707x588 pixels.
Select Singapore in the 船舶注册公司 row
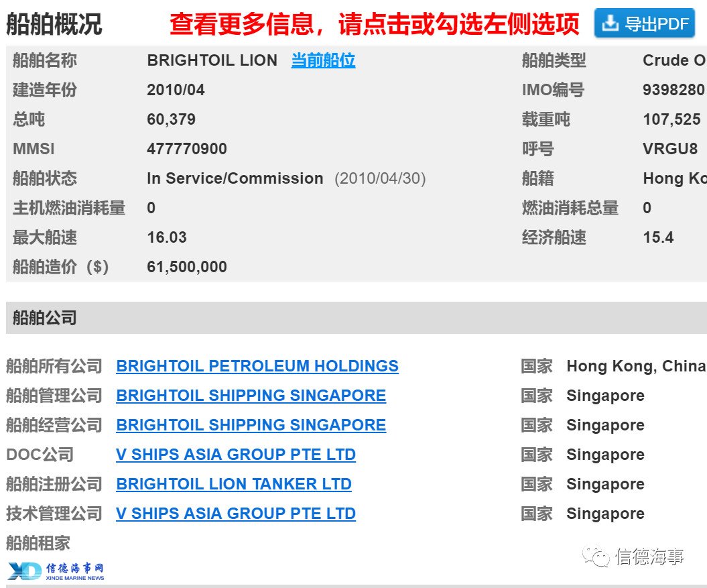[x=606, y=484]
